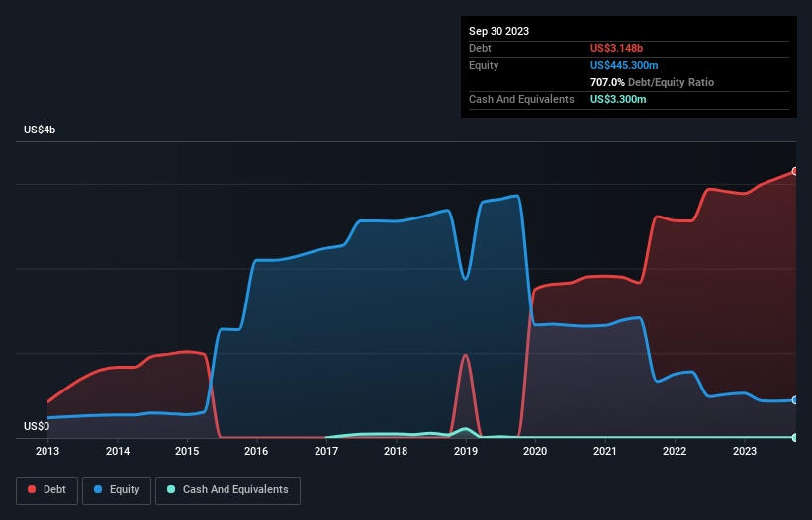Viewport: 812px width, 520px height.
Task: Click the blue Equity legend dot
Action: point(98,489)
